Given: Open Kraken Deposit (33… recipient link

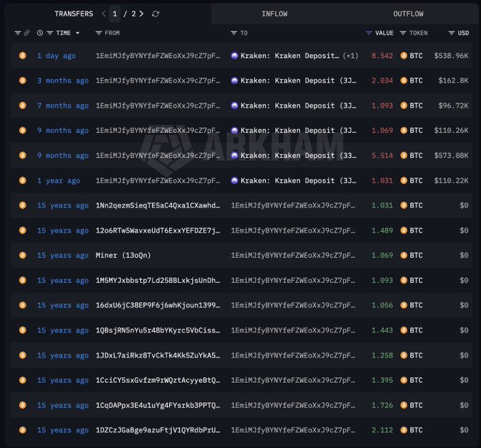Looking at the screenshot, I should coord(299,155).
